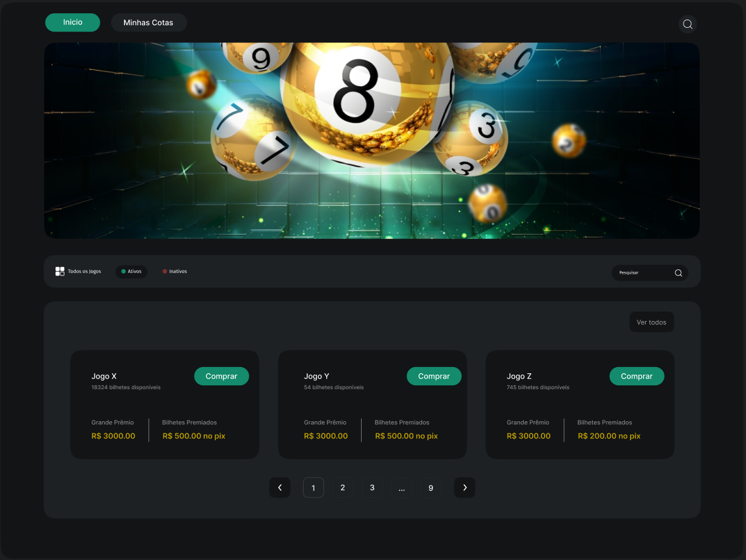
Task: Go to previous page with left chevron
Action: (280, 487)
